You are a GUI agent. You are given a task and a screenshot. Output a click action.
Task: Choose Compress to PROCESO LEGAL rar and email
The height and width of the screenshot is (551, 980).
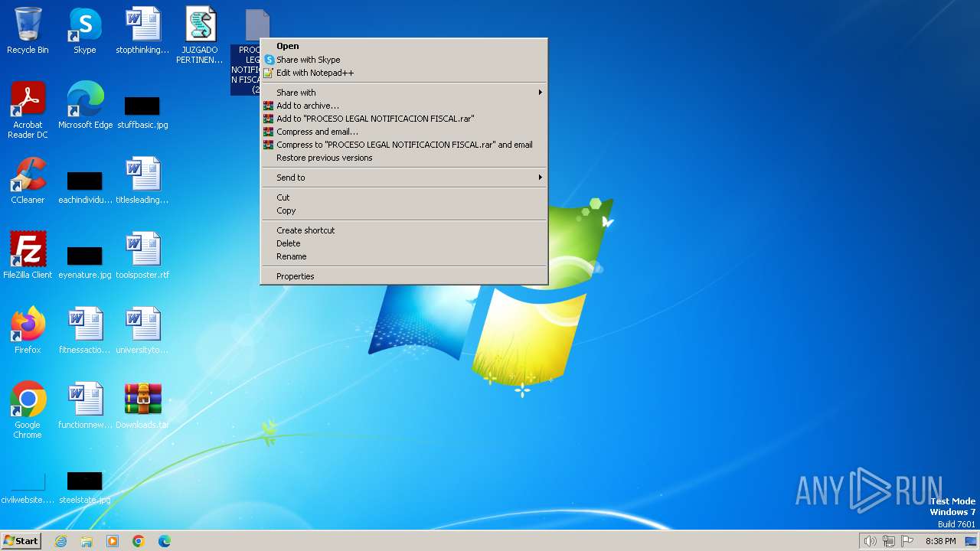404,145
